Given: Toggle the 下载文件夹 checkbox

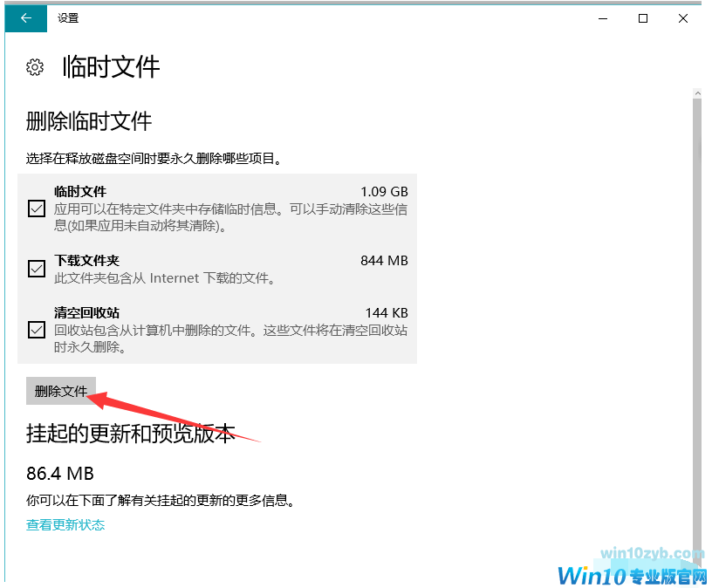Looking at the screenshot, I should point(37,269).
